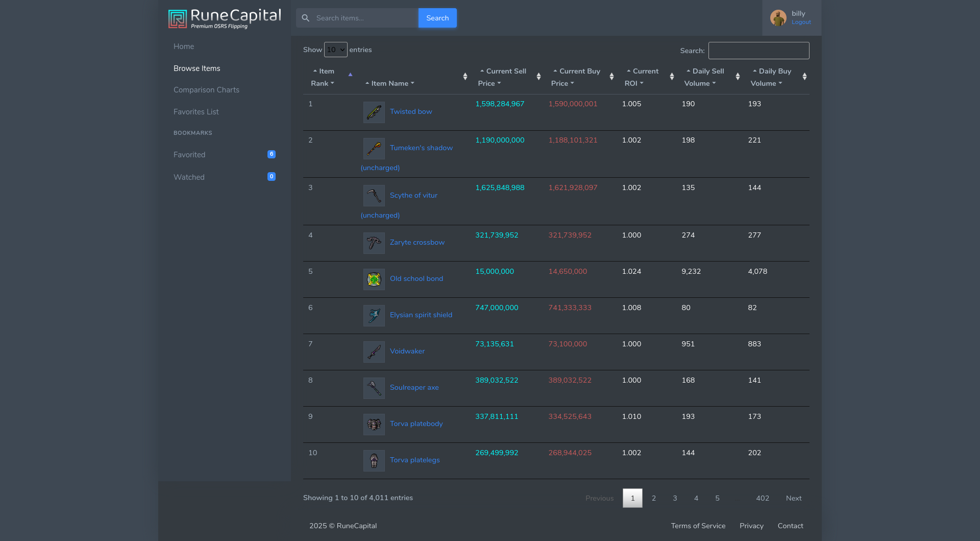
Task: Open the Favorited bookmarks entry
Action: point(189,155)
